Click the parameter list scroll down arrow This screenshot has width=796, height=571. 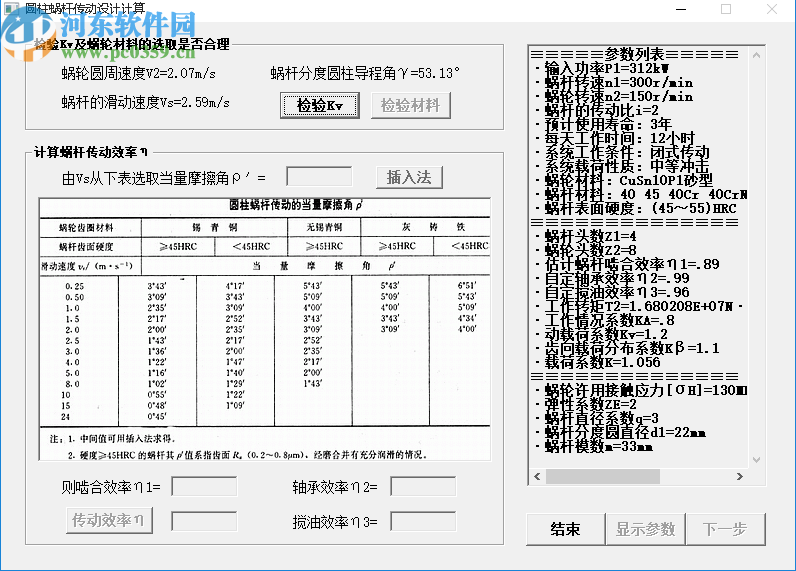[756, 460]
